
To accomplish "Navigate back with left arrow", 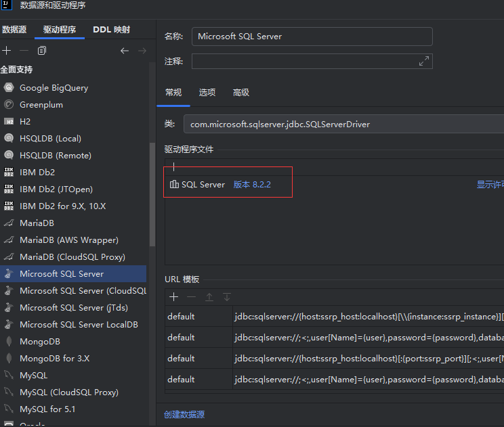I will coord(125,51).
